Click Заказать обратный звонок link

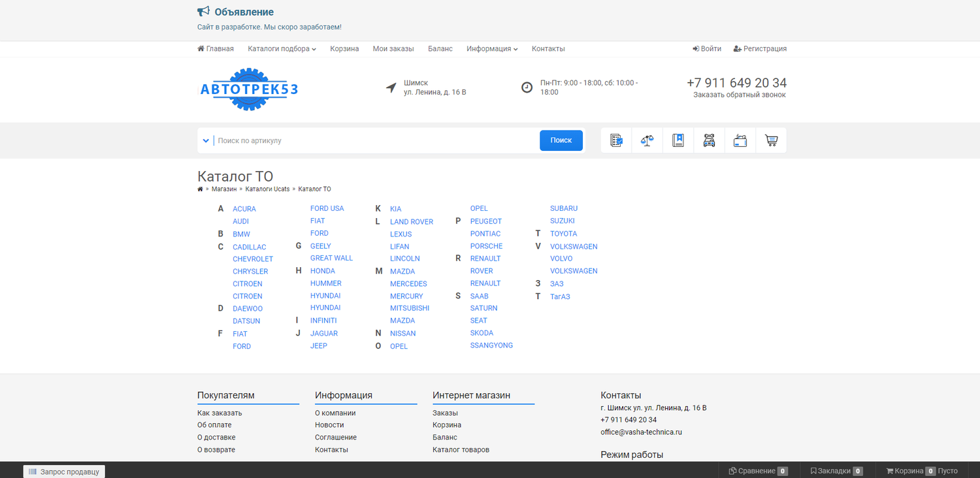[740, 95]
